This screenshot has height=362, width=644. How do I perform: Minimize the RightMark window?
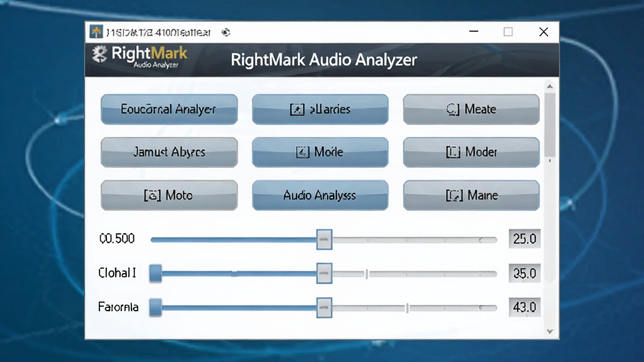(x=474, y=31)
